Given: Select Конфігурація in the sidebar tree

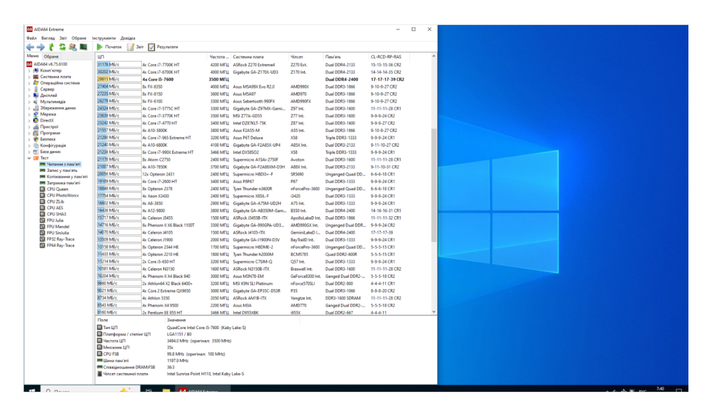Looking at the screenshot, I should coord(50,145).
